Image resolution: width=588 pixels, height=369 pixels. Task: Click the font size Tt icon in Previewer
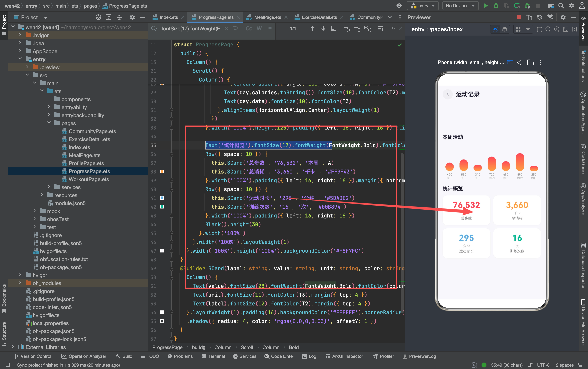click(x=529, y=17)
